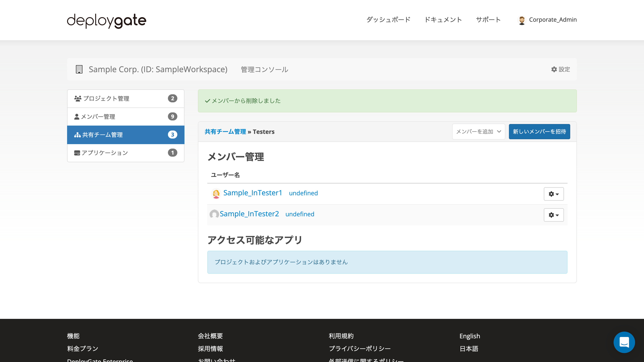
Task: Open the ワークスペース設定 gear link
Action: tap(560, 69)
